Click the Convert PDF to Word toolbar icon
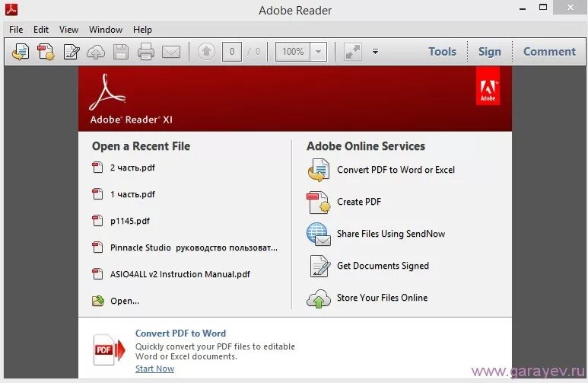 (x=21, y=52)
